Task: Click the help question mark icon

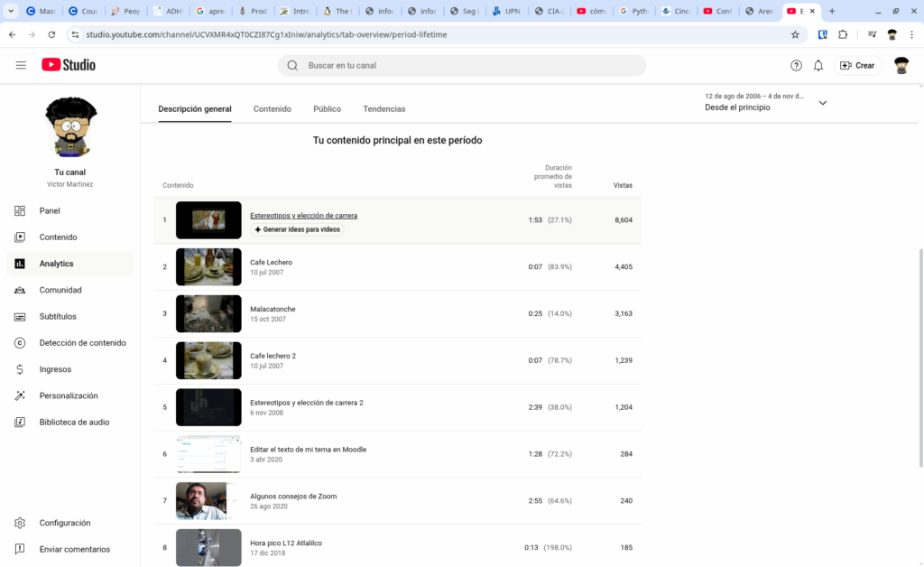Action: [x=796, y=65]
